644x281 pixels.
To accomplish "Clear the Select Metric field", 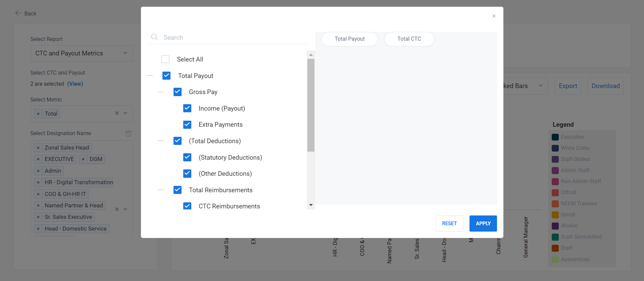I will [117, 113].
